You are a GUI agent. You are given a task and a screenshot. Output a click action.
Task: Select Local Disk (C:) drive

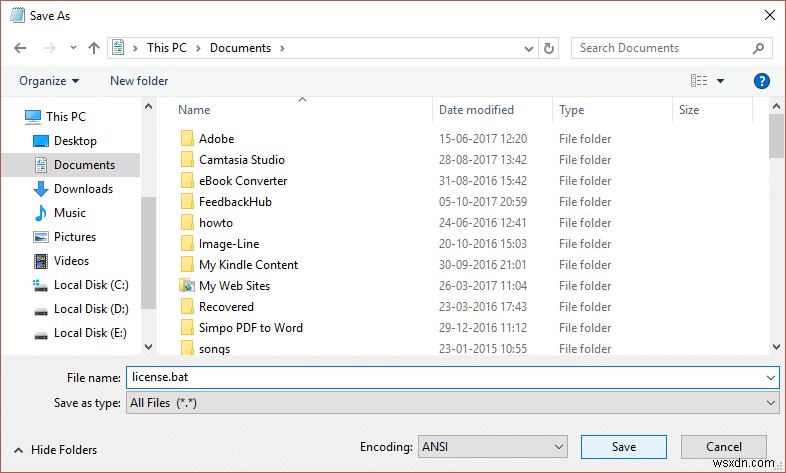91,285
